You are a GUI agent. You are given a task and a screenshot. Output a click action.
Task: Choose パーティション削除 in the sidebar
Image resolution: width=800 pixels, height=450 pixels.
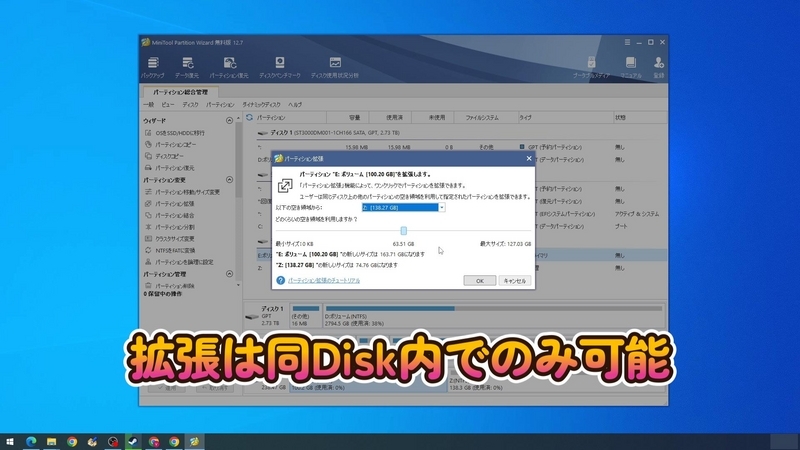click(169, 286)
